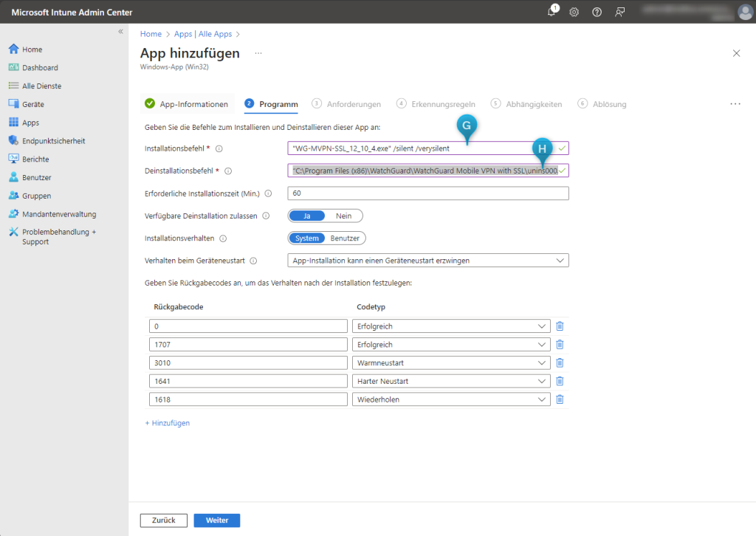
Task: Delete the return code 3010 row
Action: coord(559,363)
